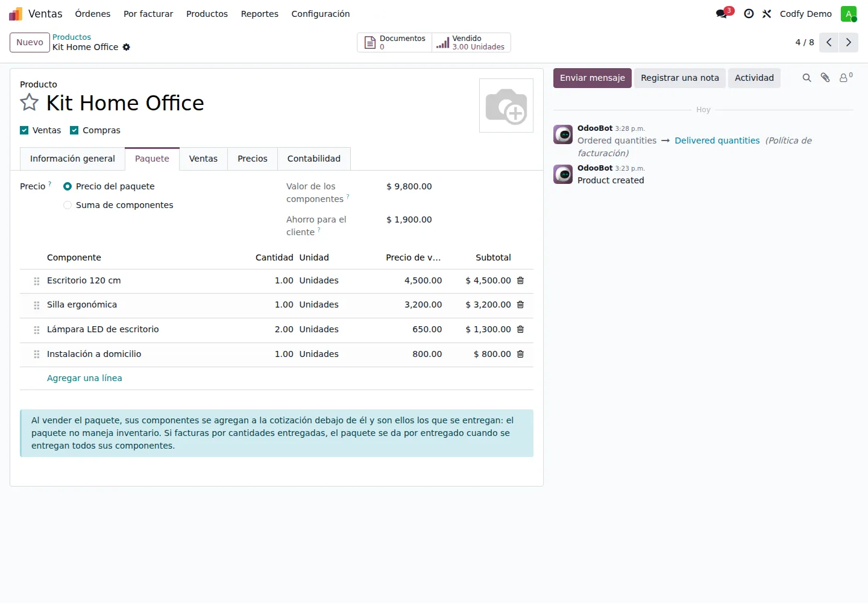Click Agregar una línea link
868x603 pixels.
pyautogui.click(x=84, y=378)
